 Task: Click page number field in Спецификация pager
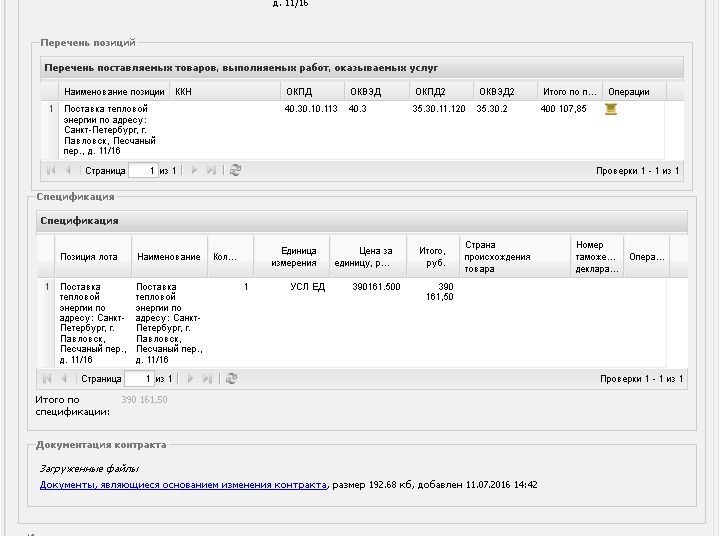click(x=139, y=379)
